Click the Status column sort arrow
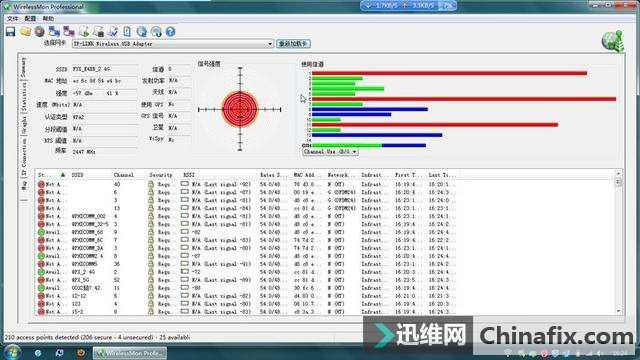 (63, 175)
